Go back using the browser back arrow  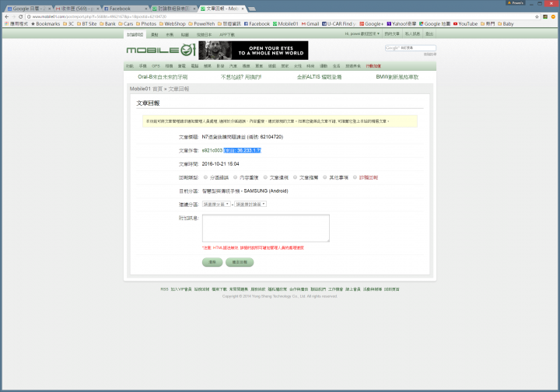pos(7,17)
